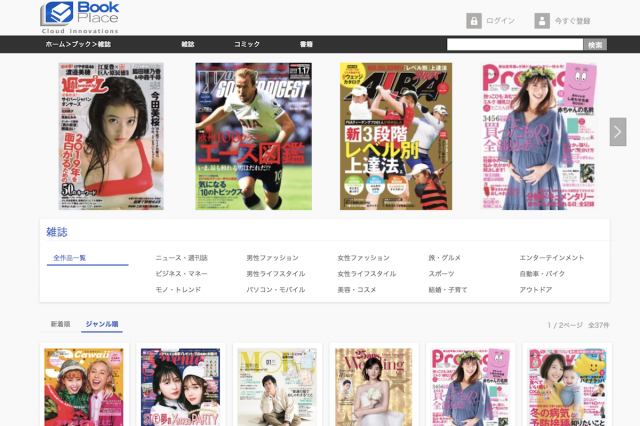Viewport: 640px width, 426px height.
Task: Go to ホーム in breadcrumb
Action: 56,44
